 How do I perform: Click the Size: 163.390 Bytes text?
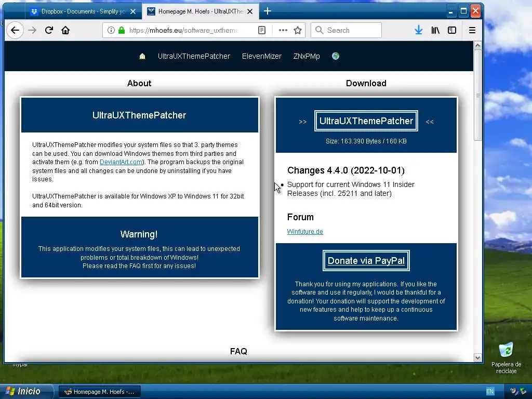click(x=366, y=141)
